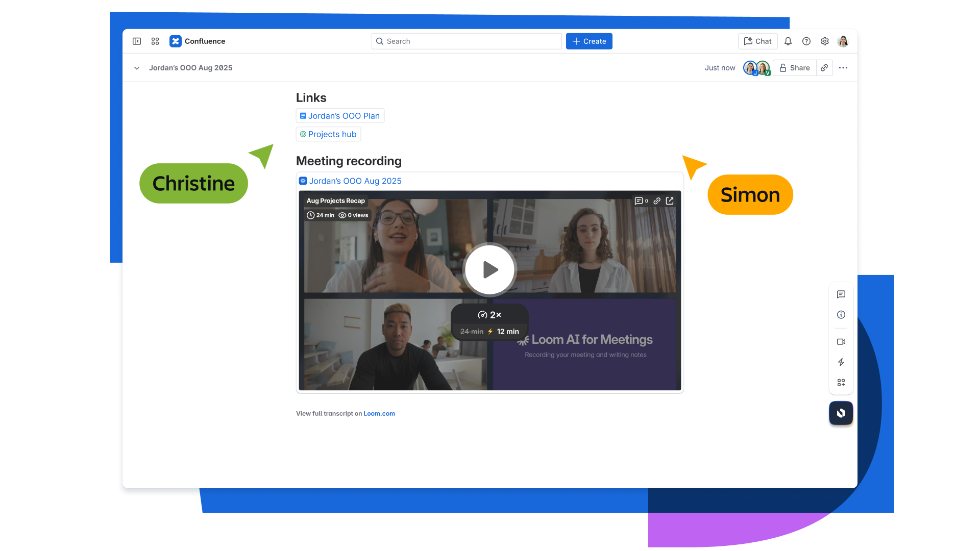Open page info icon in right rail
The width and height of the screenshot is (980, 551).
(841, 315)
